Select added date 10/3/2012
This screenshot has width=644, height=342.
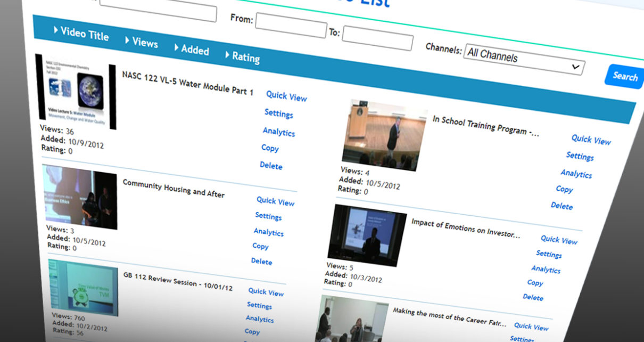tap(366, 277)
